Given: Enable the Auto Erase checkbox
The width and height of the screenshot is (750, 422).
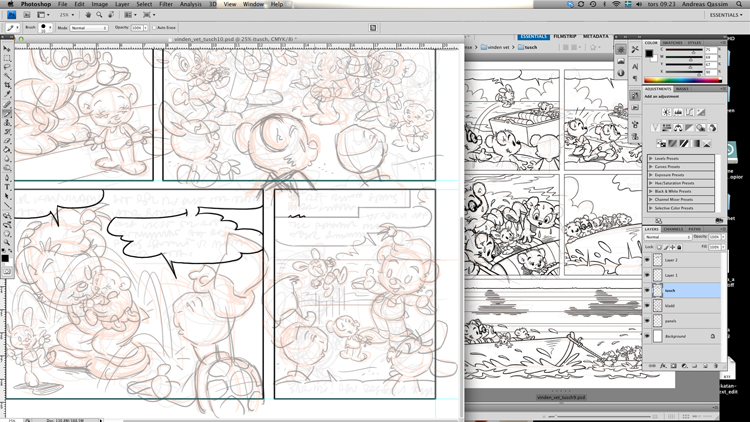Looking at the screenshot, I should pyautogui.click(x=154, y=28).
